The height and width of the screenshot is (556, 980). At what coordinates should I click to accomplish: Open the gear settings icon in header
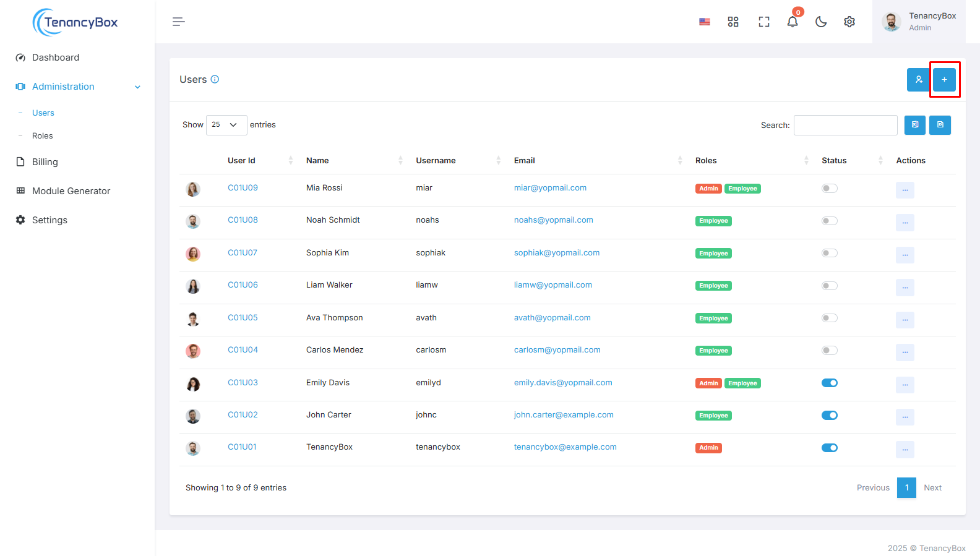pos(849,22)
